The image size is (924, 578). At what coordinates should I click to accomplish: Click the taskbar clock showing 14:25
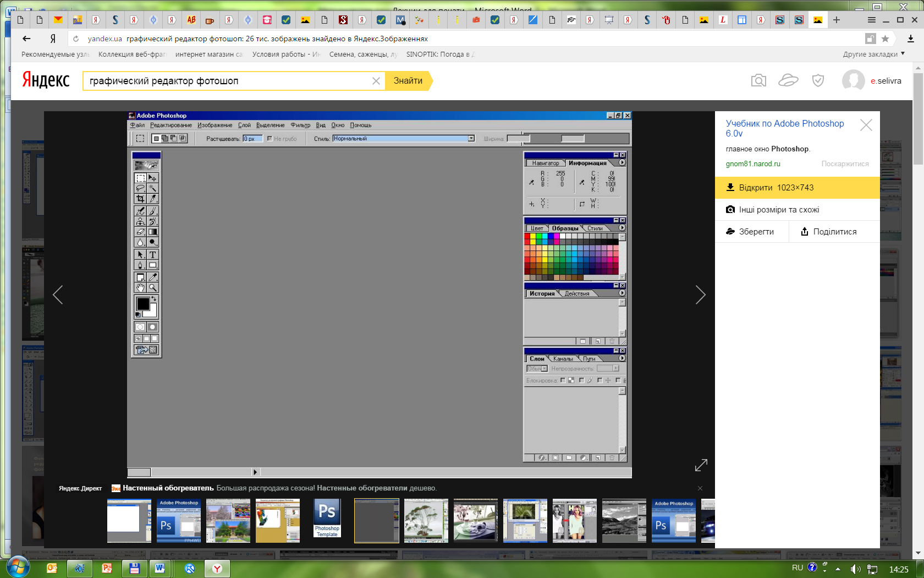coord(899,569)
